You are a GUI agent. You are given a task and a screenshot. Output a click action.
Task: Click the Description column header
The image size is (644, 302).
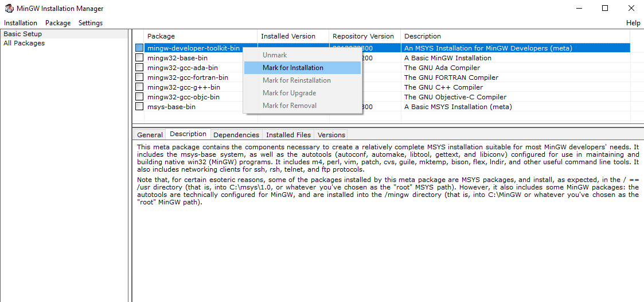516,36
